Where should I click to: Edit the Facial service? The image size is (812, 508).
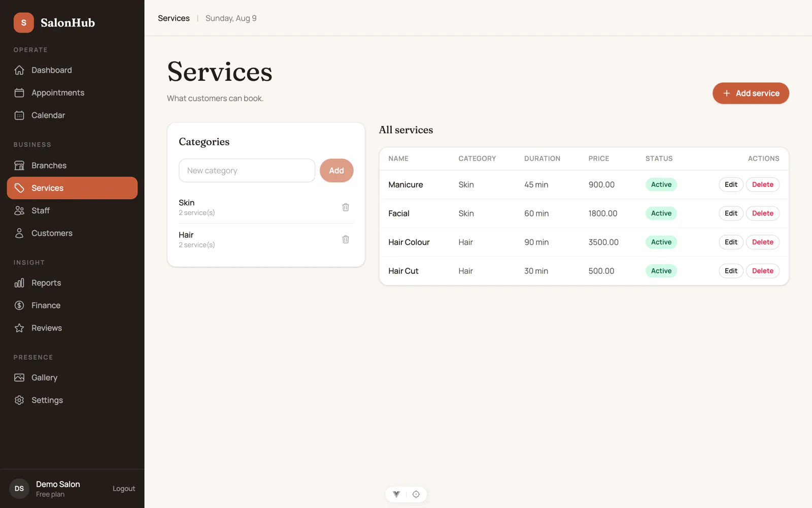click(731, 213)
